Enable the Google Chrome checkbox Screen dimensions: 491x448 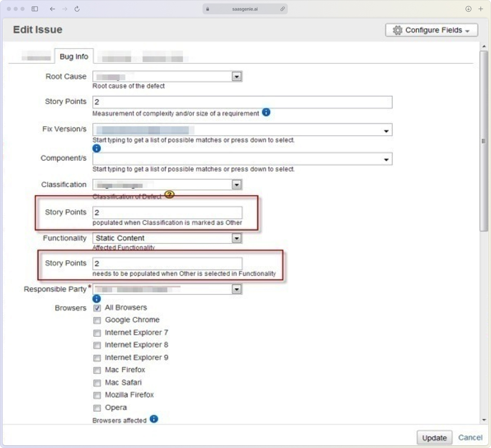click(x=97, y=320)
